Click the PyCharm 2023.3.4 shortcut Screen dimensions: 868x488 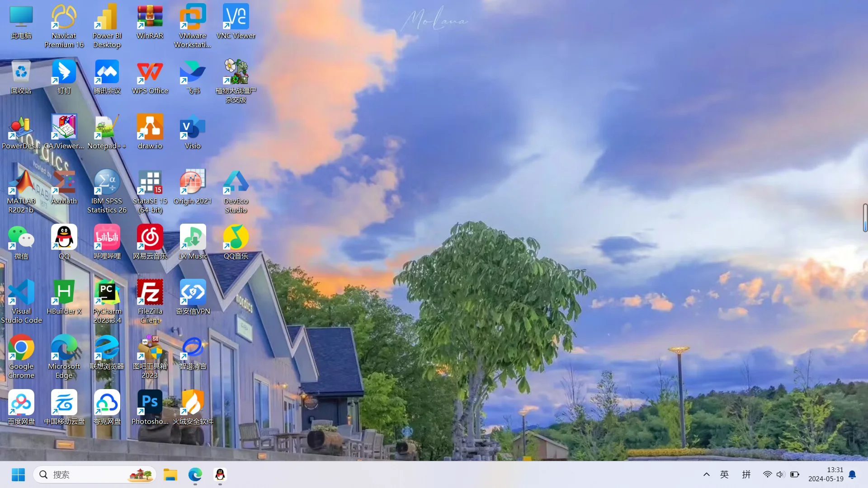pyautogui.click(x=107, y=294)
